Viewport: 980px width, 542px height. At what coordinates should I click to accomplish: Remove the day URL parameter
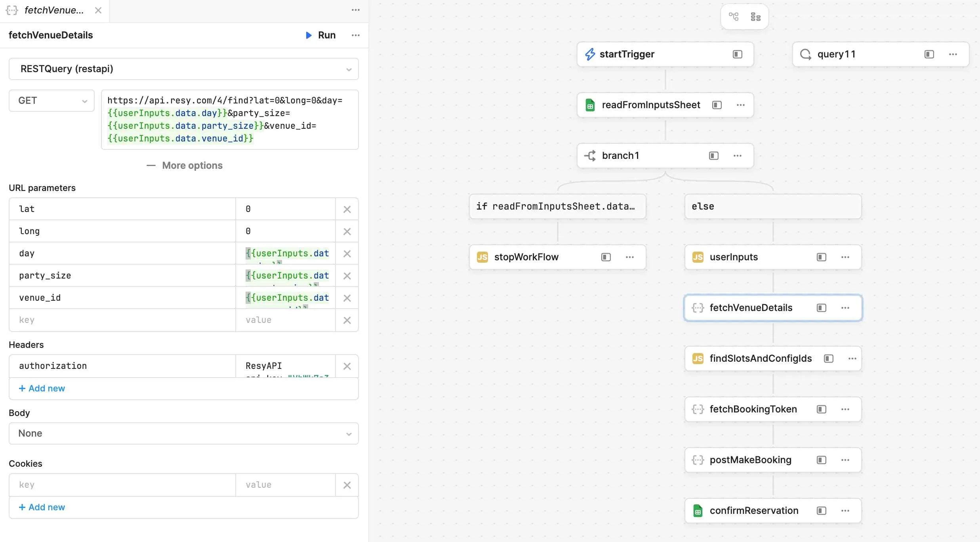coord(347,254)
